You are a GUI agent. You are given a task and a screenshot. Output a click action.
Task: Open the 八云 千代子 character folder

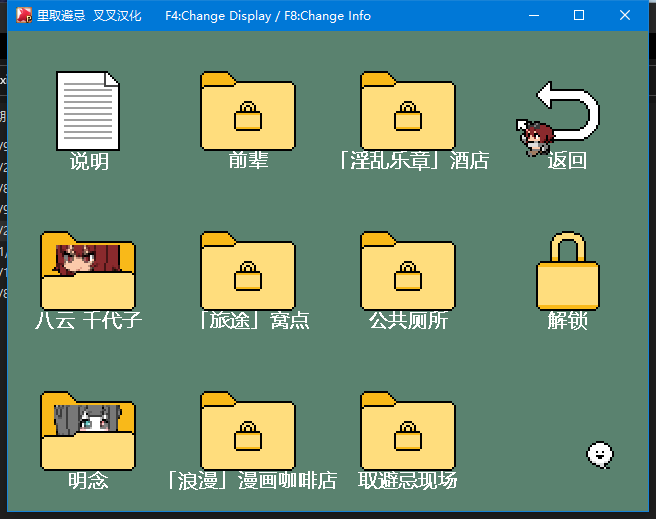(x=88, y=272)
